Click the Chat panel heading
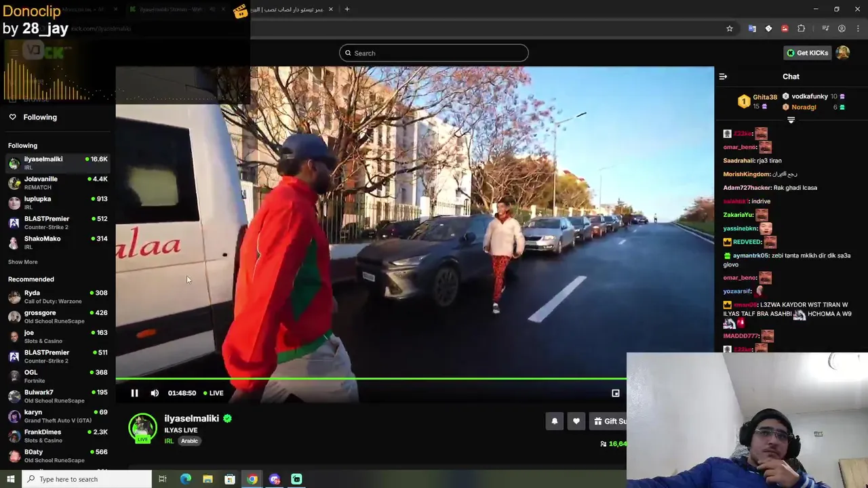Screen dimensions: 868x488 point(791,77)
